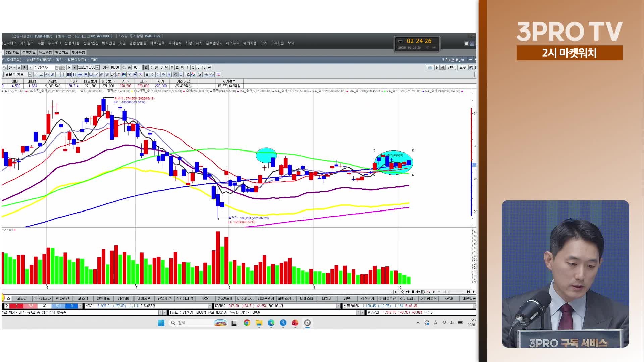The image size is (644, 362).
Task: Click the right arrow marker tool
Action: point(163,74)
